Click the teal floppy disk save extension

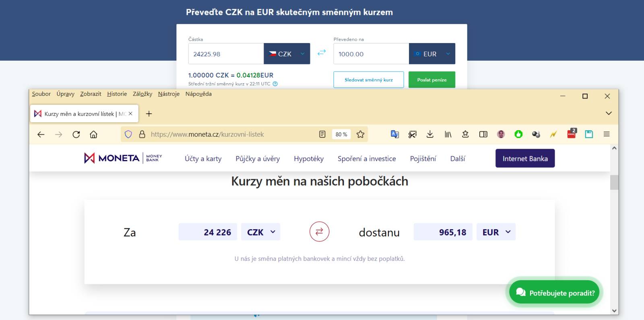(589, 134)
